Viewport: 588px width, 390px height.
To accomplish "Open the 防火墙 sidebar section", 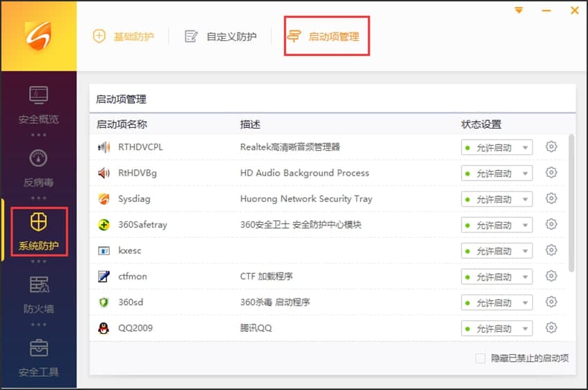I will point(39,295).
